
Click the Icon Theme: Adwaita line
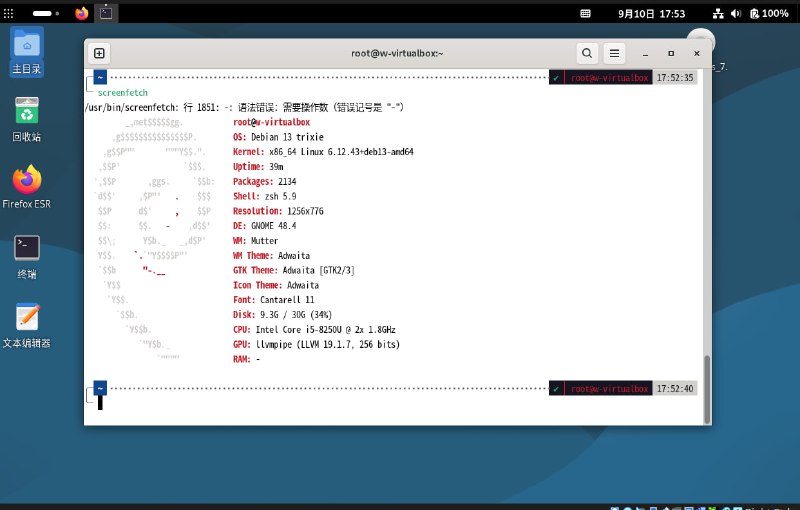point(276,285)
